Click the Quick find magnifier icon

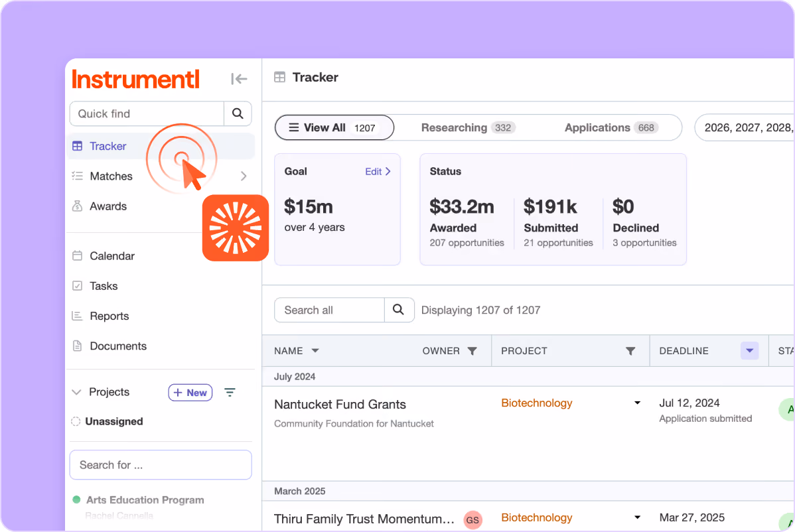point(238,113)
